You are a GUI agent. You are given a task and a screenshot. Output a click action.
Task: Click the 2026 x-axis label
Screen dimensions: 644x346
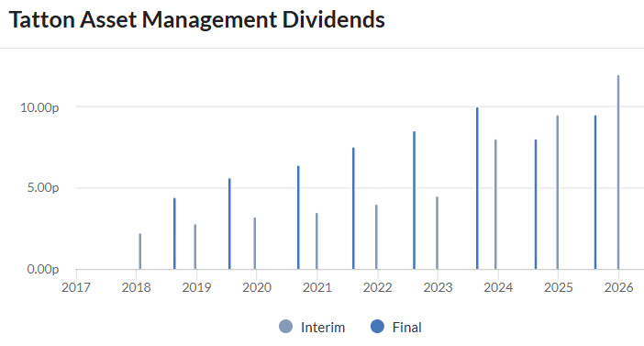(x=618, y=287)
